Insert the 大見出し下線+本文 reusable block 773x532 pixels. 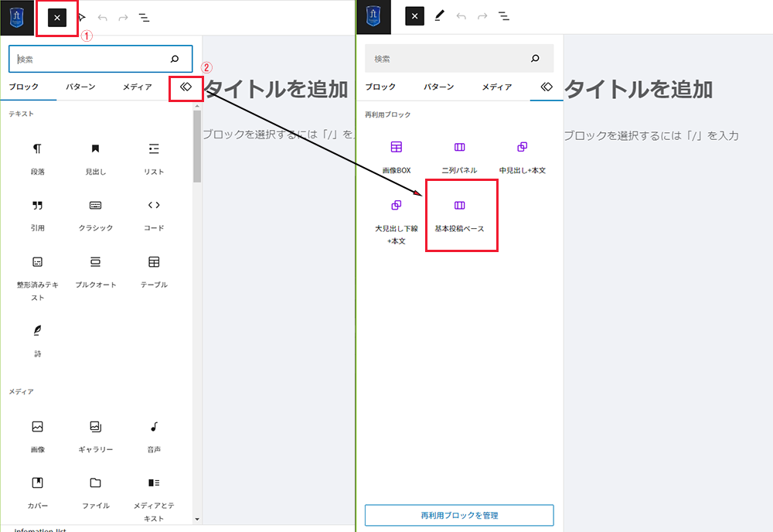397,221
